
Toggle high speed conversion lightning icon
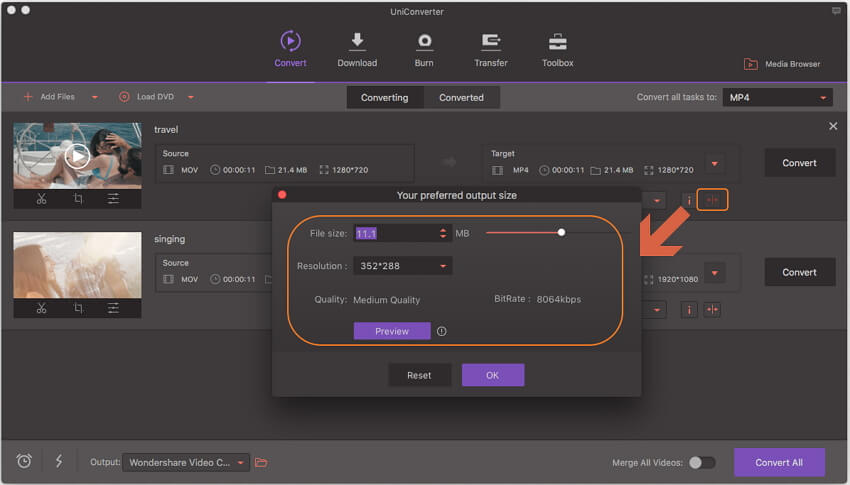coord(59,461)
